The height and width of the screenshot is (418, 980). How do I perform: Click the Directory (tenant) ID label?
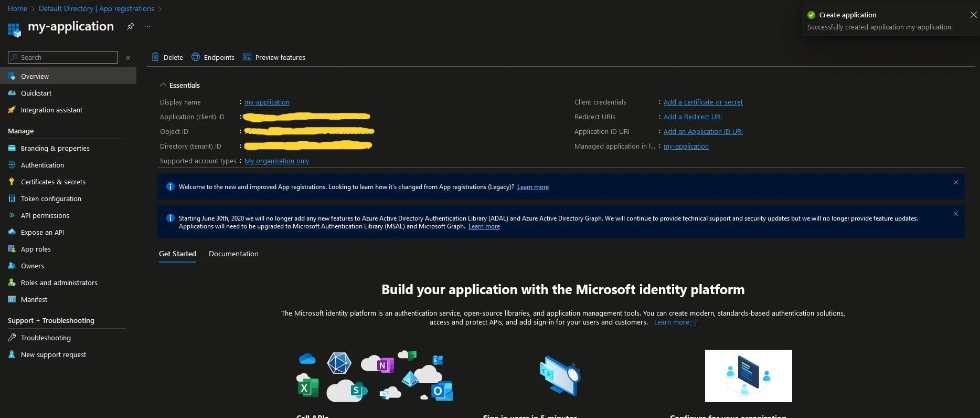click(190, 146)
